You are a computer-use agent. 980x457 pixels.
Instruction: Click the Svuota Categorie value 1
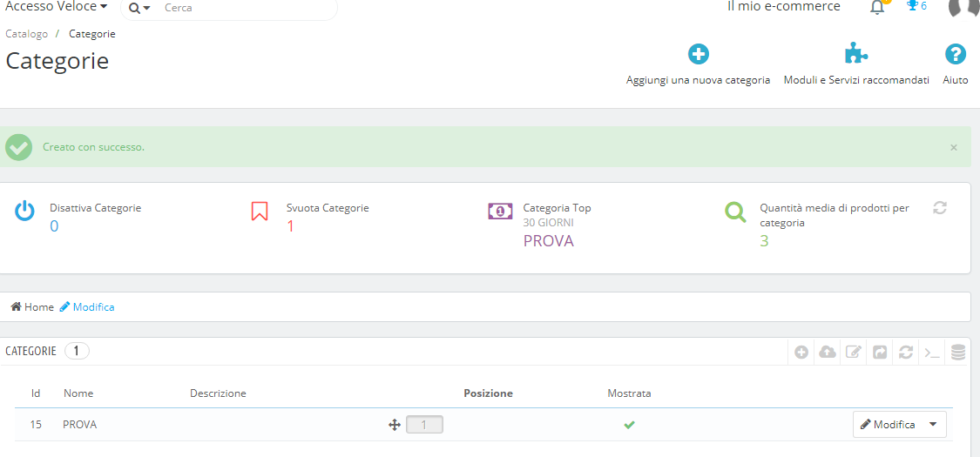coord(290,226)
